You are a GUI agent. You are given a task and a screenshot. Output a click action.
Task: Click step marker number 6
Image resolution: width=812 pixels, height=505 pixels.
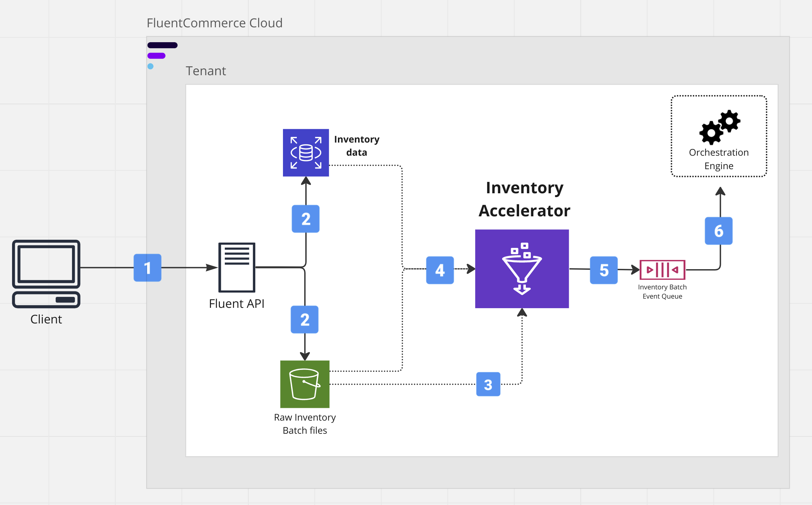718,231
